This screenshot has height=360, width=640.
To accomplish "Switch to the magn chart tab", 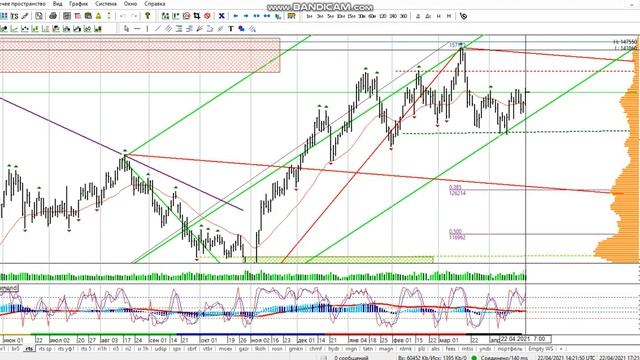I will [386, 349].
